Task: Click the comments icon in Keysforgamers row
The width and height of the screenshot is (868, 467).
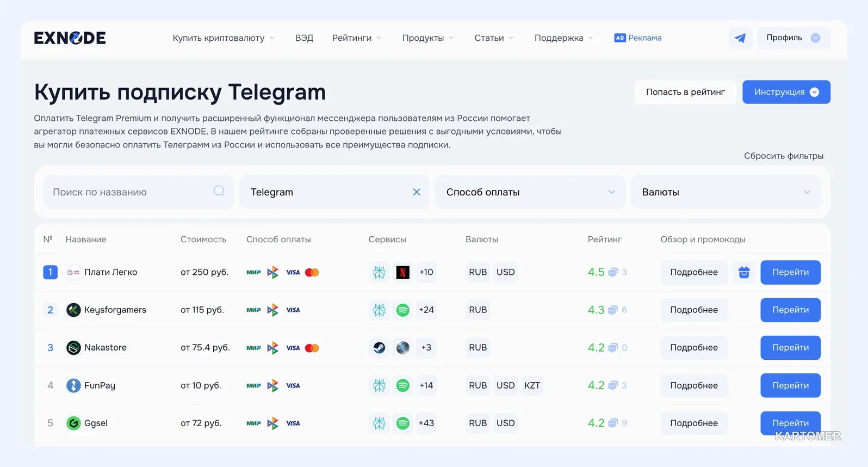Action: [x=613, y=310]
